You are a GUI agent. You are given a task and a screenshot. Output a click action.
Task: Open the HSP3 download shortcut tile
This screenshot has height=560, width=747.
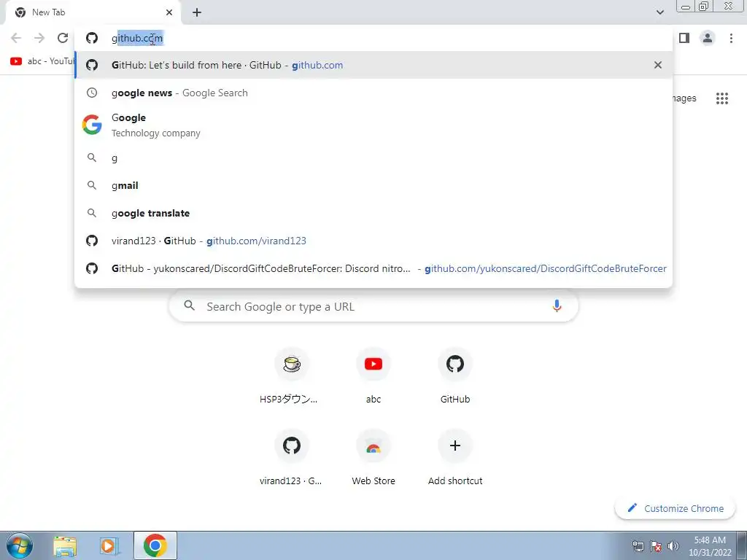click(x=292, y=376)
